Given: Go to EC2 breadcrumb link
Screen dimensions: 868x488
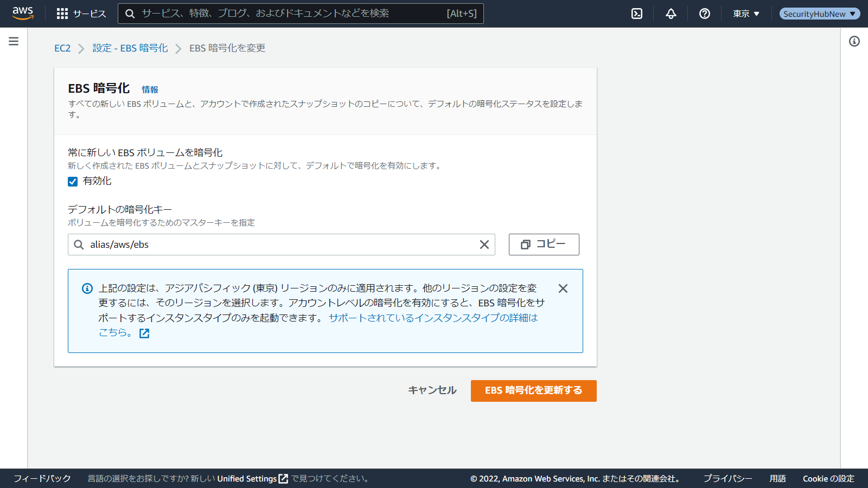Looking at the screenshot, I should (62, 48).
